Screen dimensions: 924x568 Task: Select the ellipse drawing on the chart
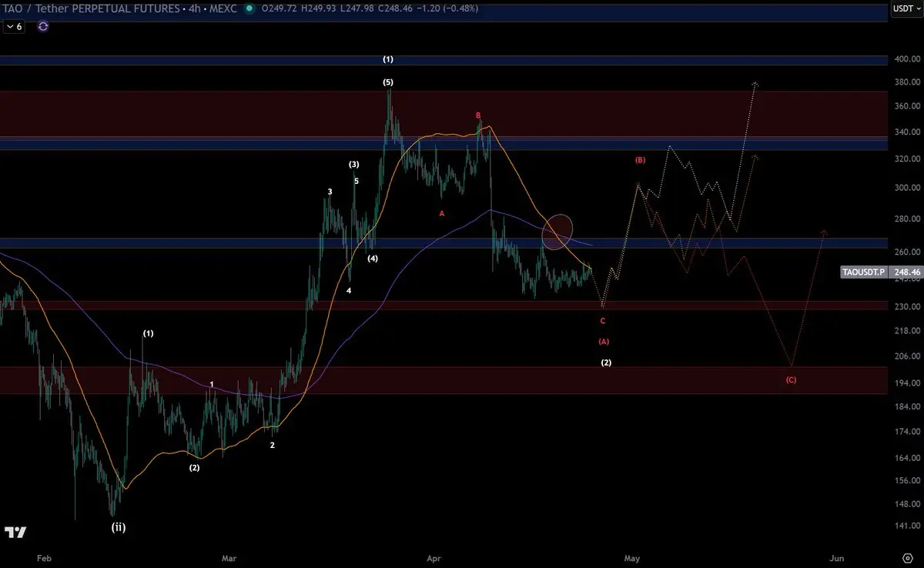[x=557, y=232]
